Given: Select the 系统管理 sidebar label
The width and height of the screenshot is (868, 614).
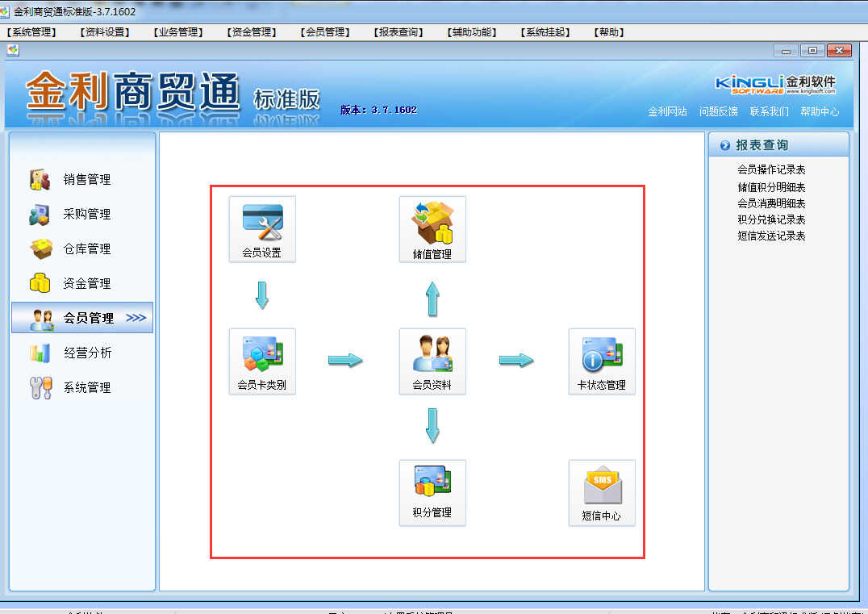Looking at the screenshot, I should [87, 387].
